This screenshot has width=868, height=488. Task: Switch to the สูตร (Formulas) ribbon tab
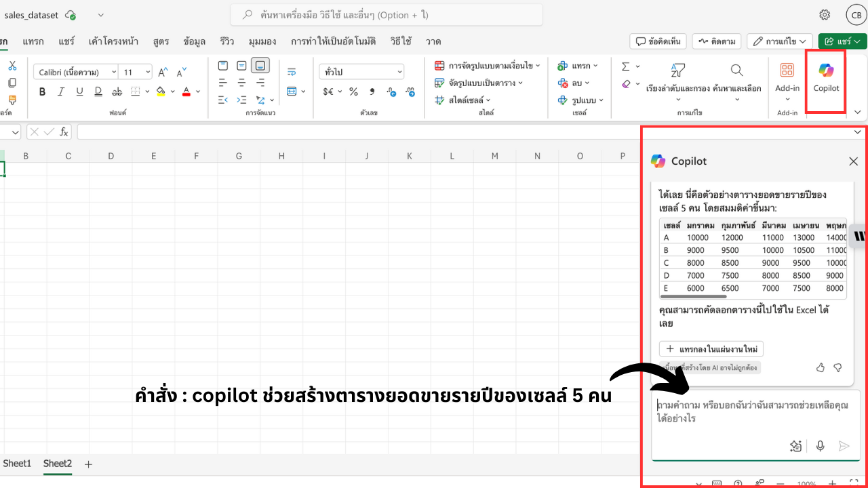point(161,41)
